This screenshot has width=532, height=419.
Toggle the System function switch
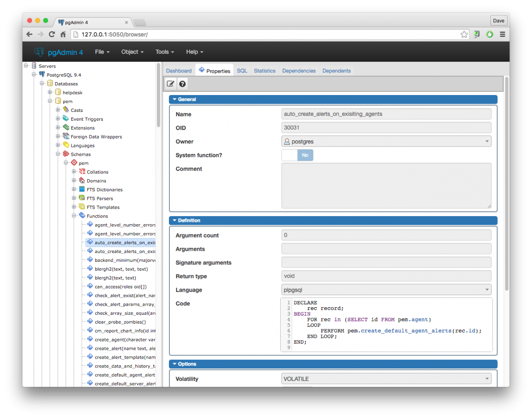[x=297, y=155]
